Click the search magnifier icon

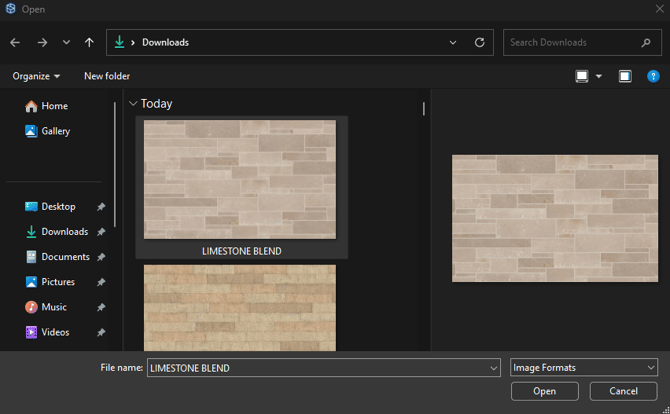tap(646, 42)
